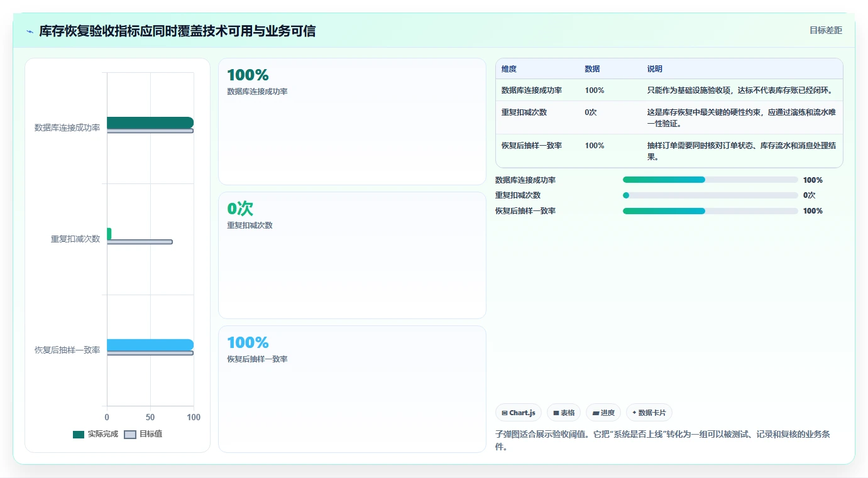Image resolution: width=868 pixels, height=478 pixels.
Task: Click the 表格 tag
Action: coord(564,413)
